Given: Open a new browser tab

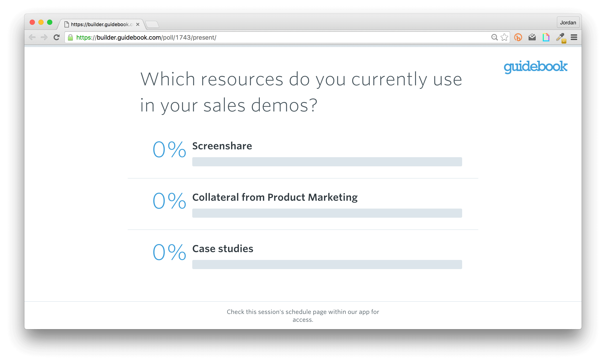Looking at the screenshot, I should 152,24.
